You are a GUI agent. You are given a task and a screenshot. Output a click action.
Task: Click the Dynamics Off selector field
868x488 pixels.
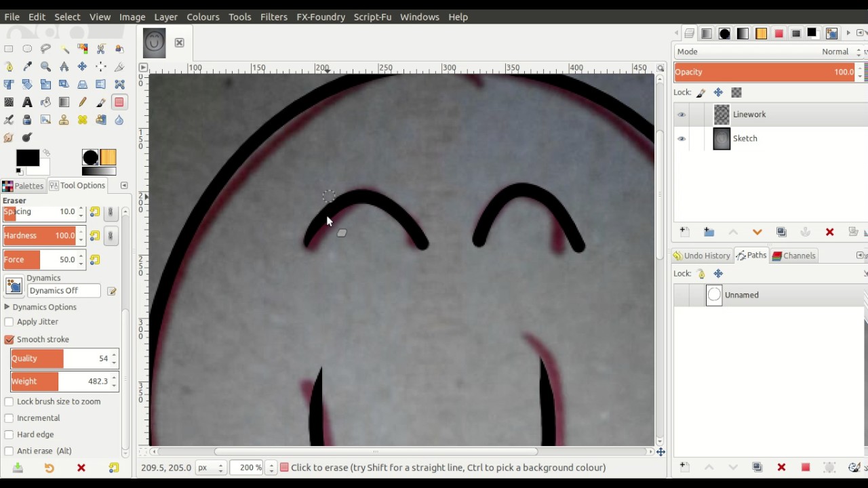[x=64, y=291]
